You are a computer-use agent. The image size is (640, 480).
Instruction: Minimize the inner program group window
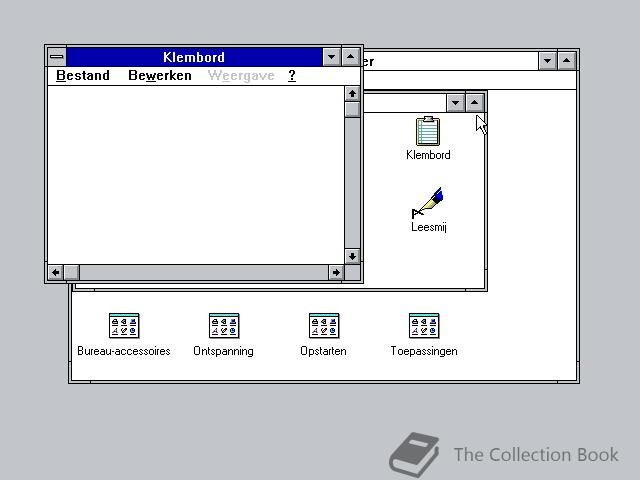click(456, 102)
